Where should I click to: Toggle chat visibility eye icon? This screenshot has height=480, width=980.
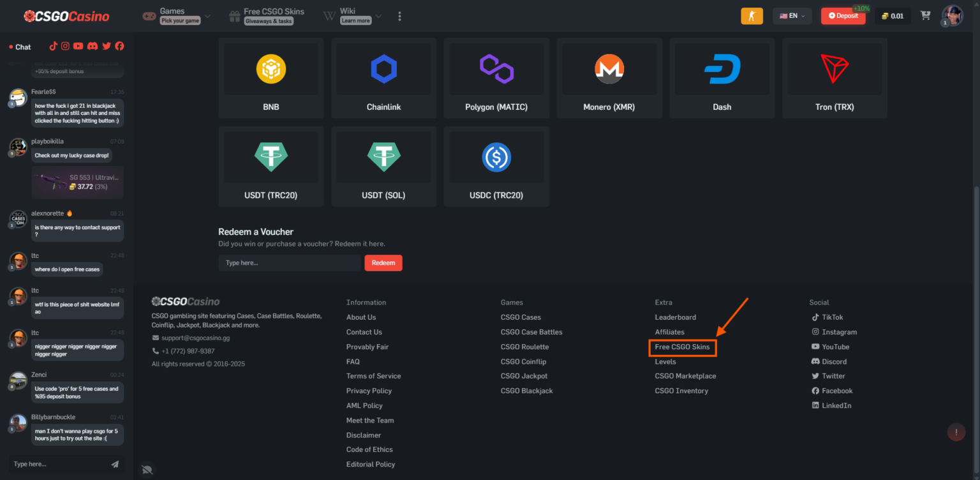click(147, 469)
